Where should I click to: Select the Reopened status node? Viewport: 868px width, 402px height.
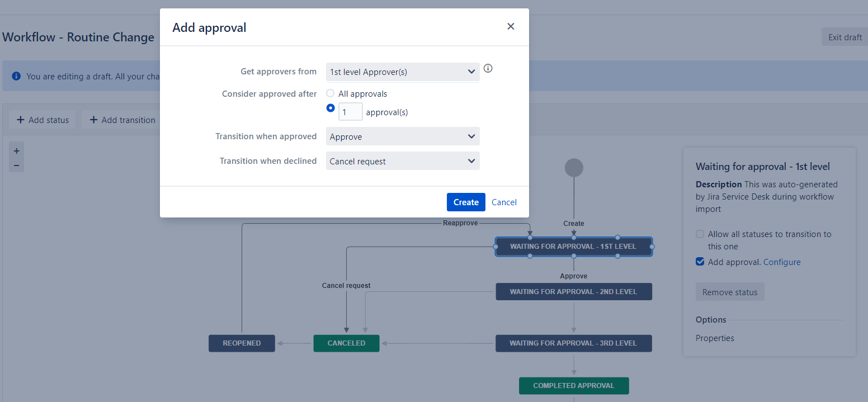242,343
